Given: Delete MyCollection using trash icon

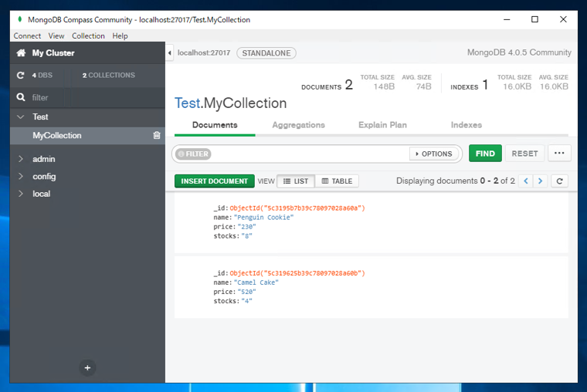Looking at the screenshot, I should (157, 135).
